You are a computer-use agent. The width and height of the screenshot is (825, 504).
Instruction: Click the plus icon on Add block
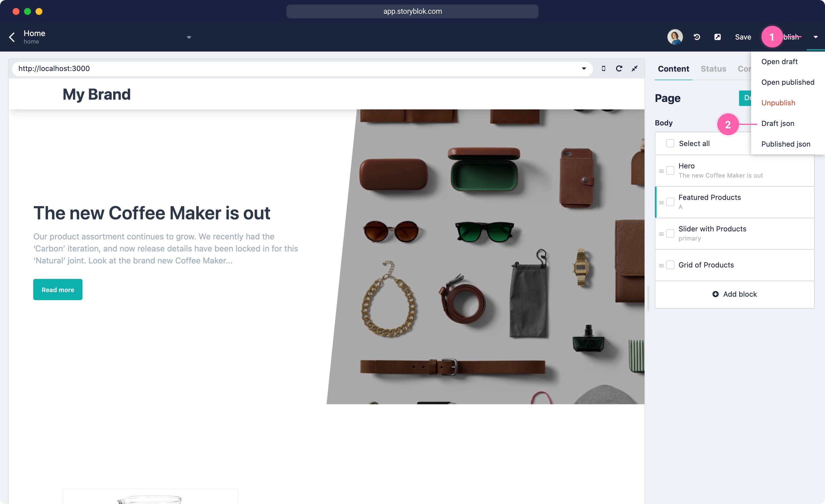[716, 294]
